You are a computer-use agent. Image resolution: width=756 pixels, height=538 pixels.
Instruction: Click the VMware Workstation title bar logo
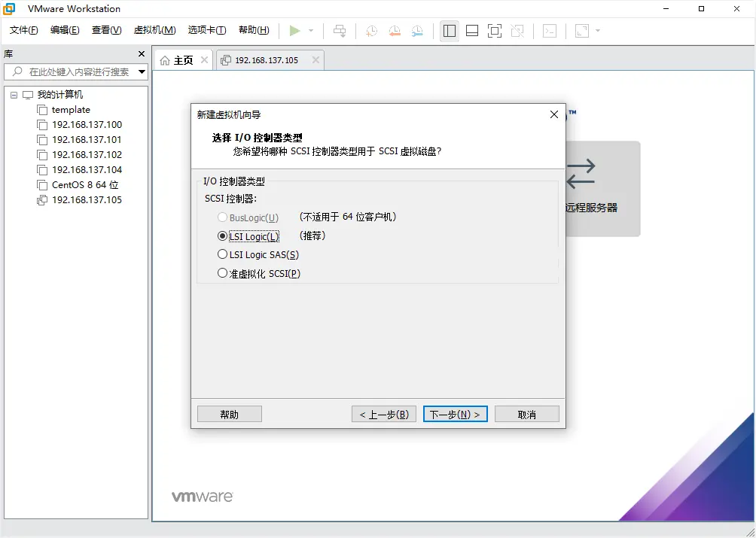tap(9, 9)
